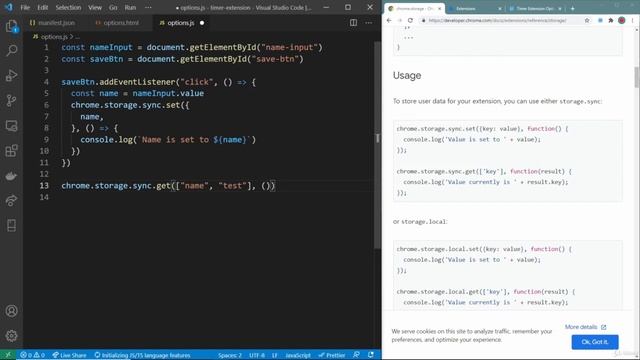Close the chrome.storage Chrome tab
The width and height of the screenshot is (640, 360).
(440, 8)
